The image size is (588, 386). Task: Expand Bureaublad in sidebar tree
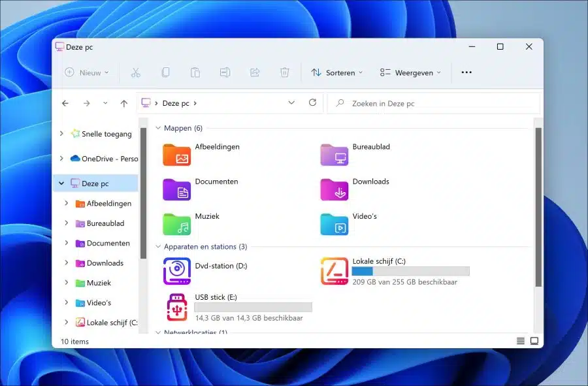pos(67,223)
